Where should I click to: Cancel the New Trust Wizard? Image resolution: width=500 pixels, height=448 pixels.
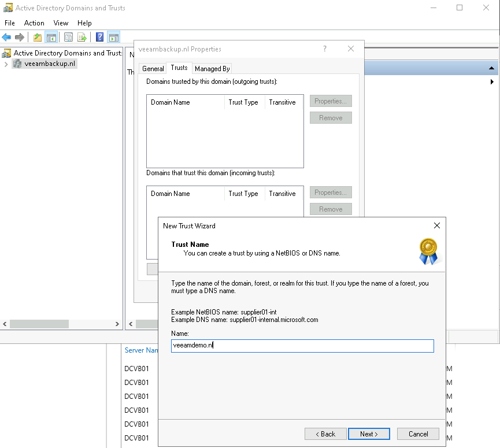point(418,434)
